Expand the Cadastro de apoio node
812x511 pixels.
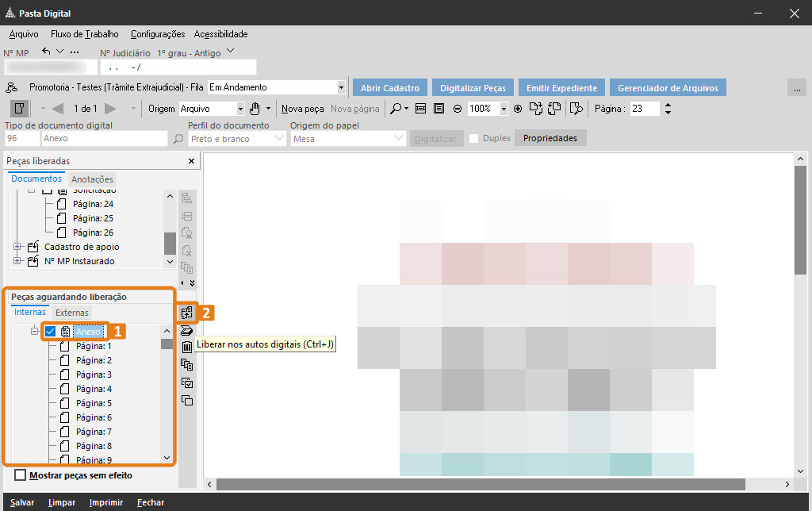point(17,247)
